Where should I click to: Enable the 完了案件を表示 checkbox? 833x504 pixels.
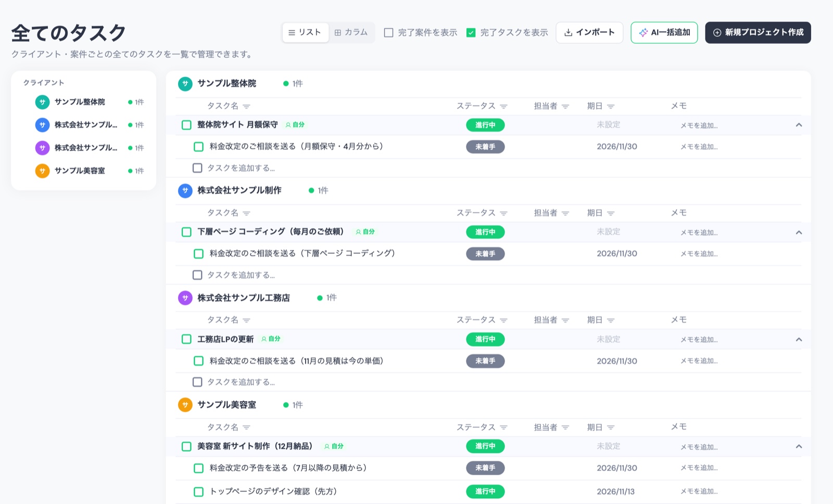pyautogui.click(x=388, y=33)
